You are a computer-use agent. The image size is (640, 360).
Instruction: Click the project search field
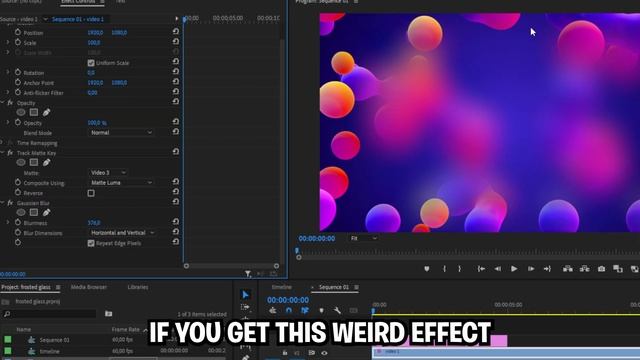49,313
